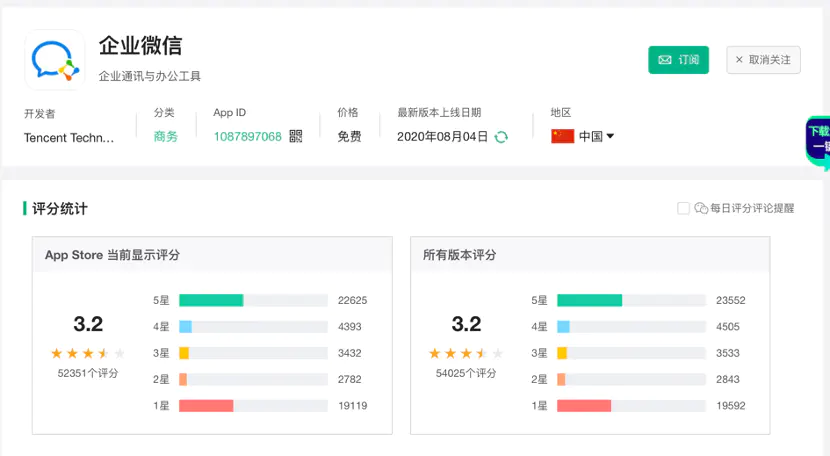Click the 取消关注 button
This screenshot has width=830, height=456.
(x=763, y=60)
